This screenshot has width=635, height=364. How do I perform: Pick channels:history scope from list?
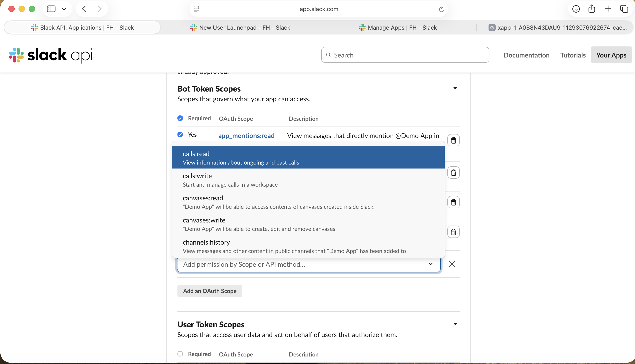pyautogui.click(x=308, y=246)
